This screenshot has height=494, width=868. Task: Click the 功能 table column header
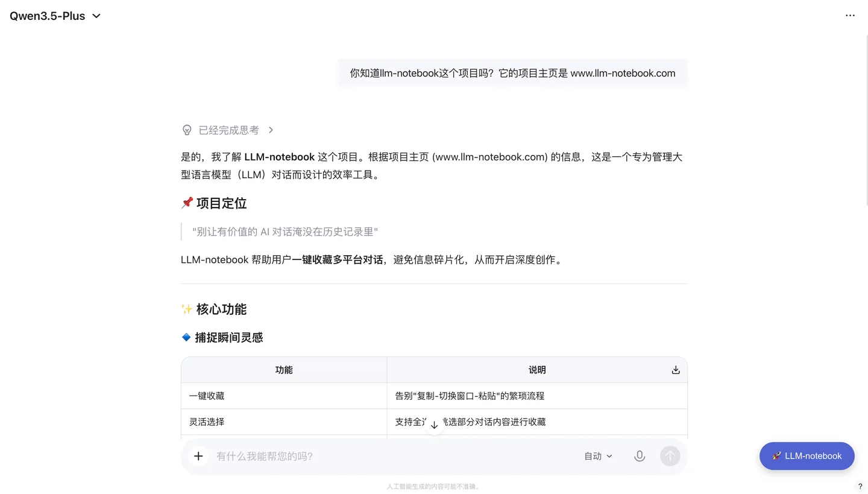tap(284, 370)
